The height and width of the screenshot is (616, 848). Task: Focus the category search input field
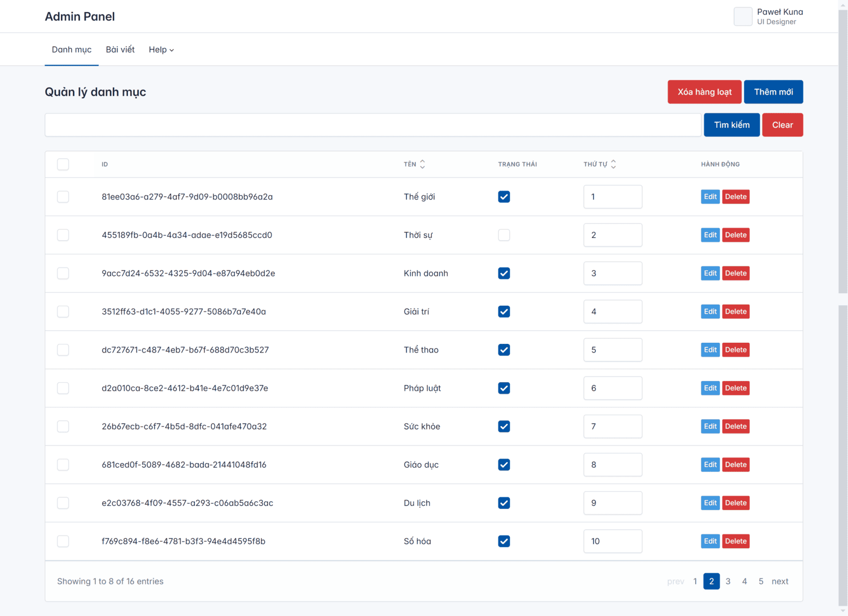[373, 125]
